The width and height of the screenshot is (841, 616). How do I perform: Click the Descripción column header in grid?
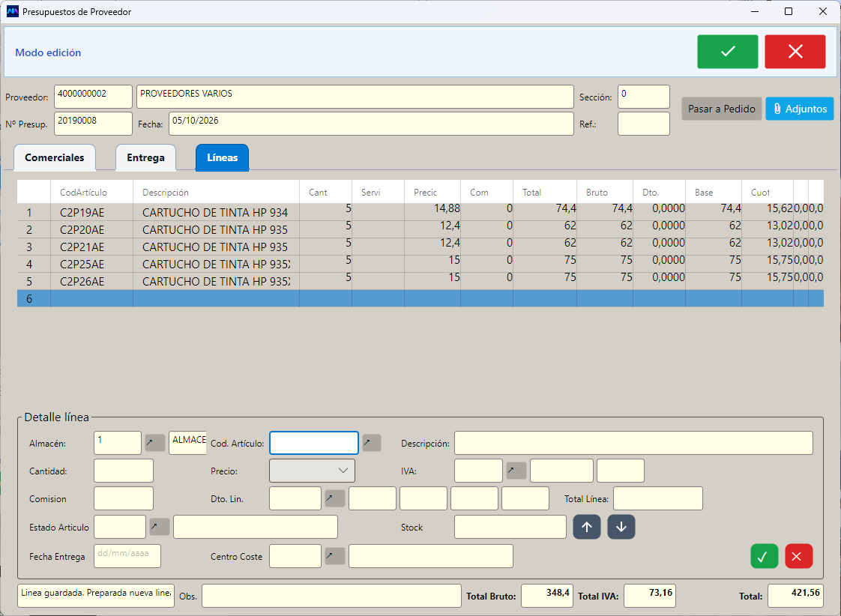click(x=216, y=192)
